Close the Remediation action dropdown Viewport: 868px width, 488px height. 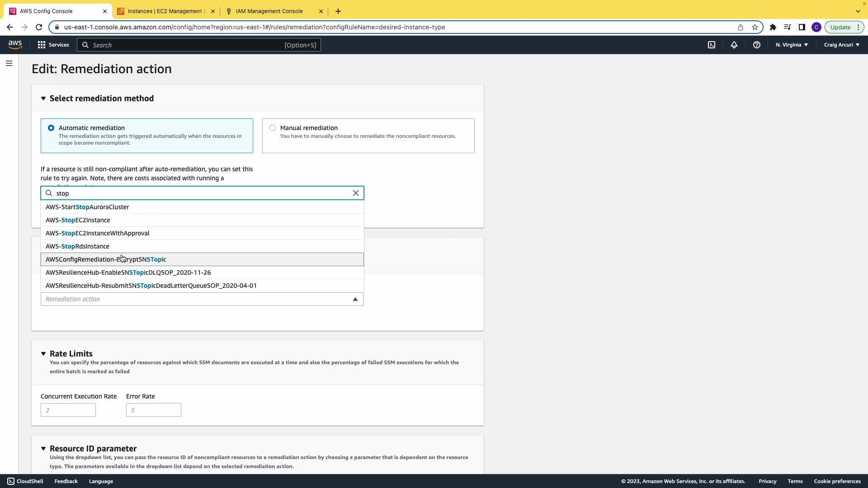pos(355,299)
